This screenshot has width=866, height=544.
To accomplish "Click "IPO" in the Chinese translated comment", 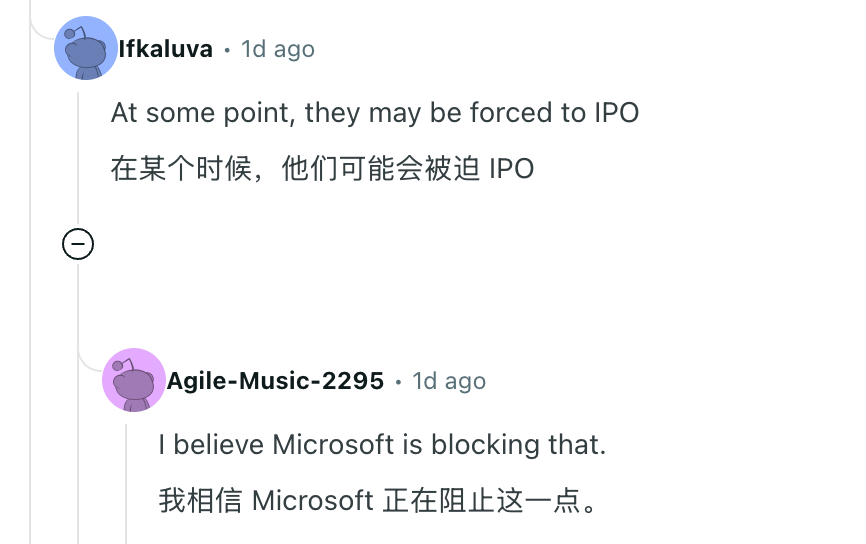I will 511,168.
